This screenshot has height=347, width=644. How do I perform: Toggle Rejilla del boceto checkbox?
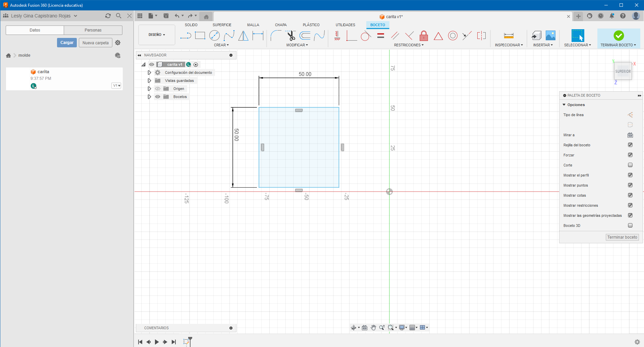[630, 145]
